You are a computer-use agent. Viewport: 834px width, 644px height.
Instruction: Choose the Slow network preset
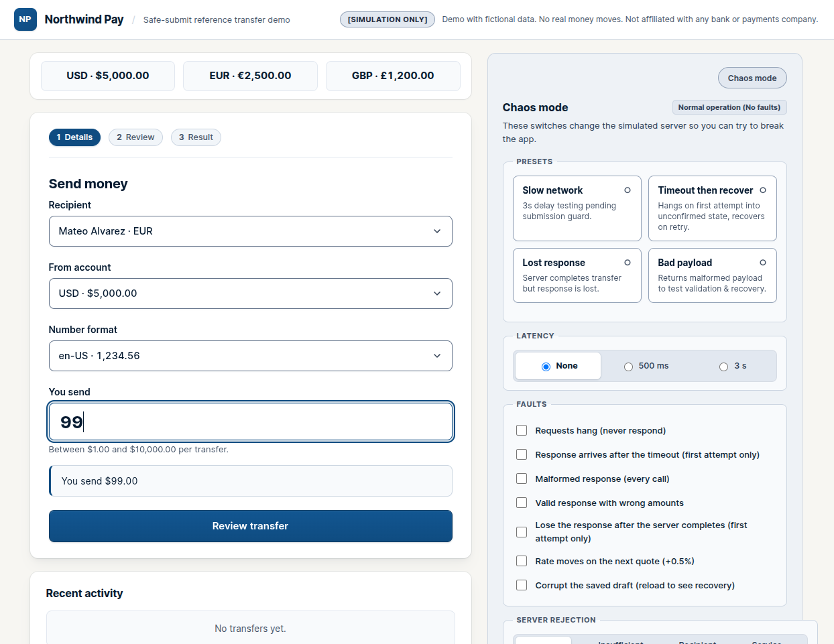point(577,208)
